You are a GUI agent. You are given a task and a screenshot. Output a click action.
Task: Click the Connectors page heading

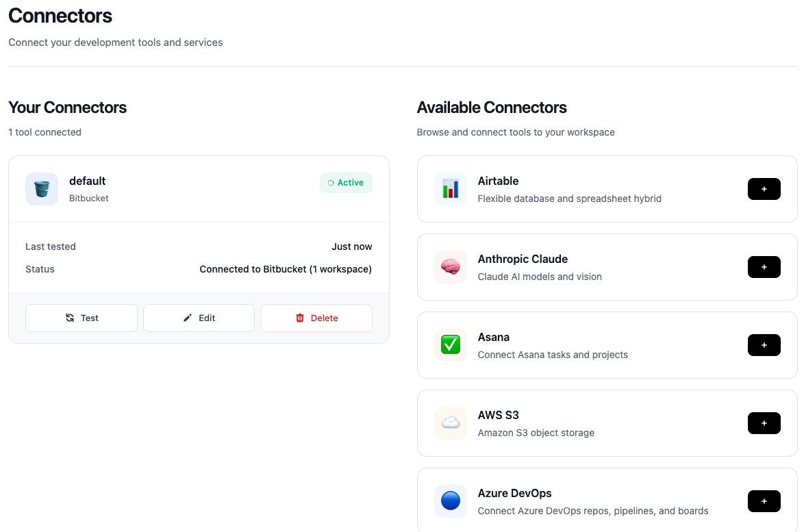coord(60,16)
